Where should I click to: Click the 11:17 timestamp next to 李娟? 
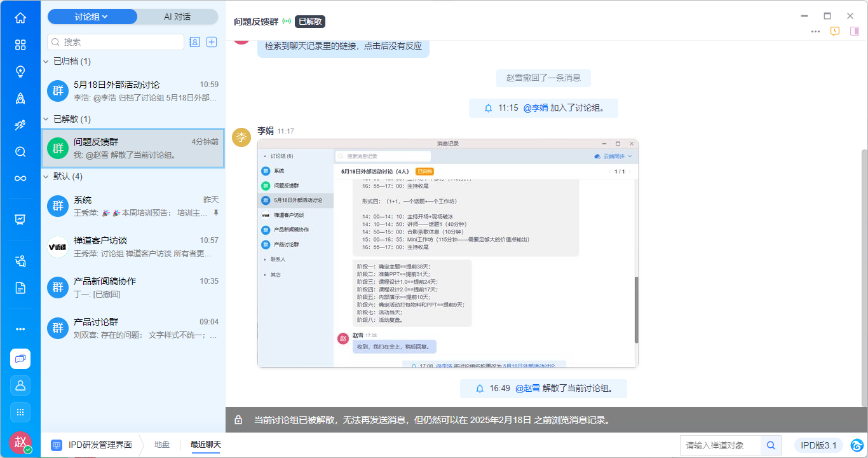point(286,131)
